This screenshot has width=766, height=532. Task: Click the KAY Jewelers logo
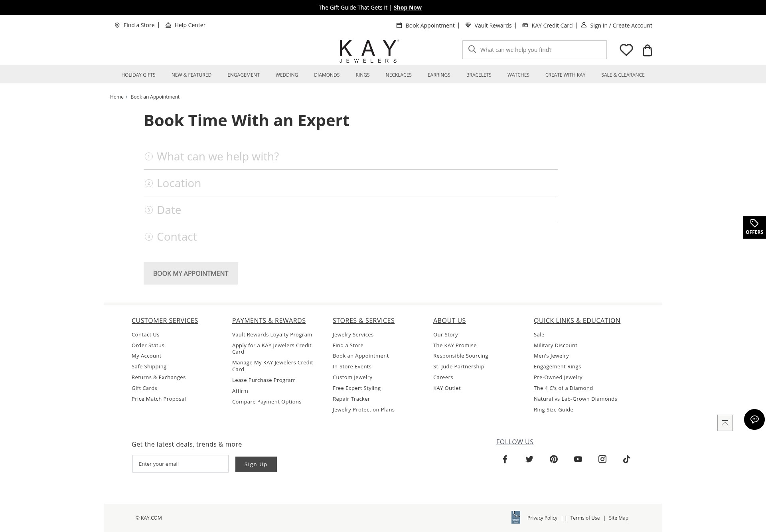coord(369,51)
